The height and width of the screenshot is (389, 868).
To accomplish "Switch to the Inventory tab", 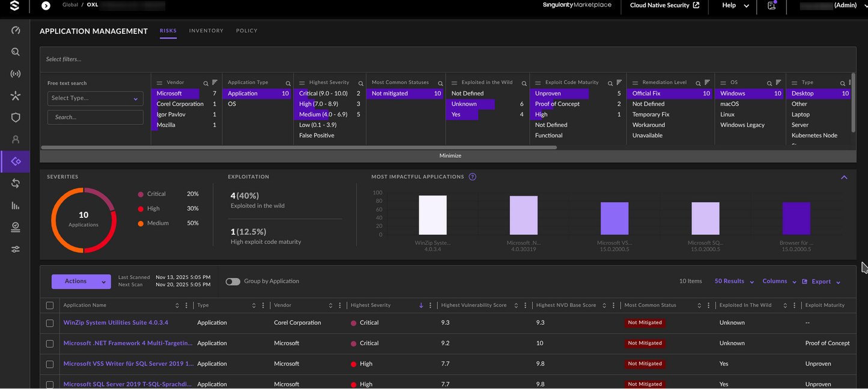I will [x=206, y=31].
